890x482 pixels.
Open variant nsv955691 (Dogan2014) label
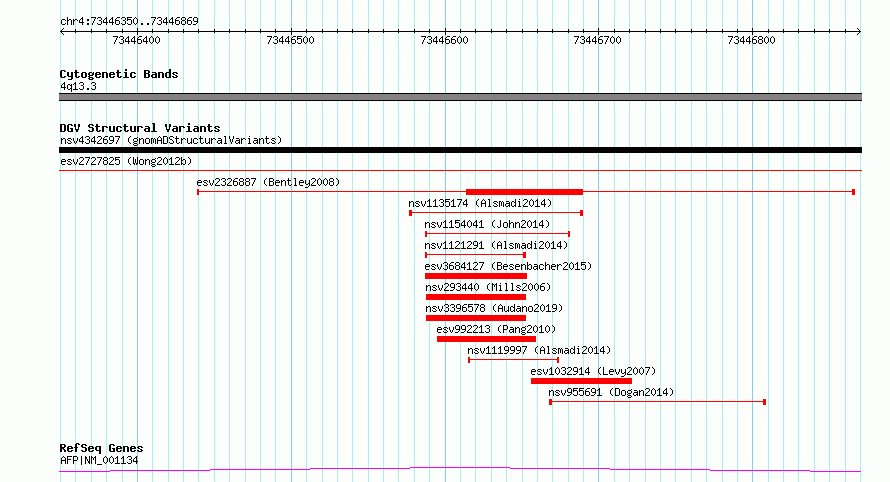(x=611, y=392)
